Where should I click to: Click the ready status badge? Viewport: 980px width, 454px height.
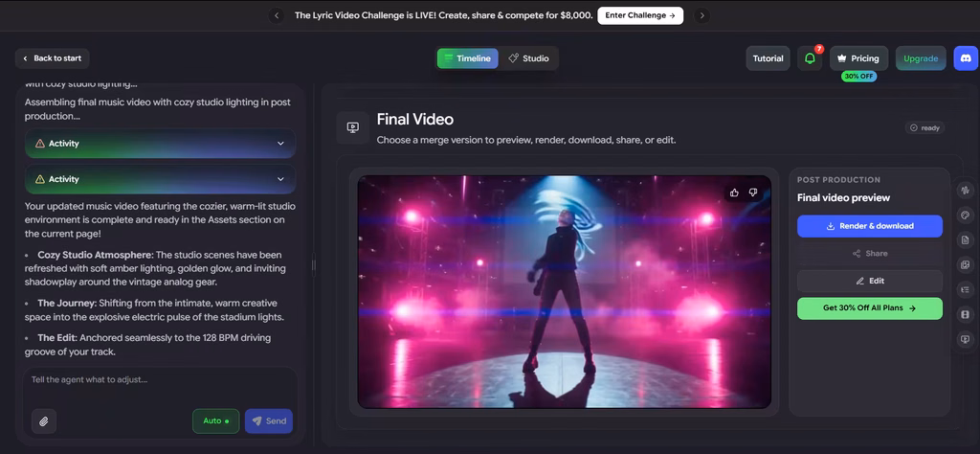[924, 128]
